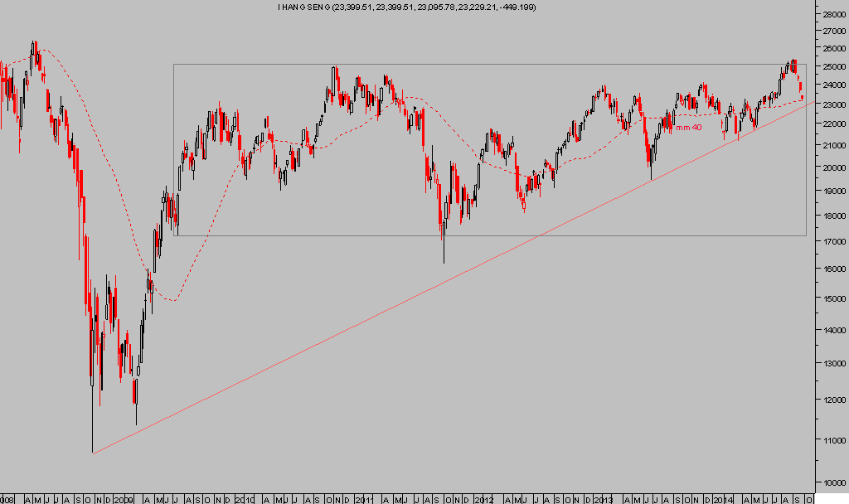This screenshot has width=849, height=504.
Task: Select the 2014 year marker on time axis
Action: coord(724,500)
